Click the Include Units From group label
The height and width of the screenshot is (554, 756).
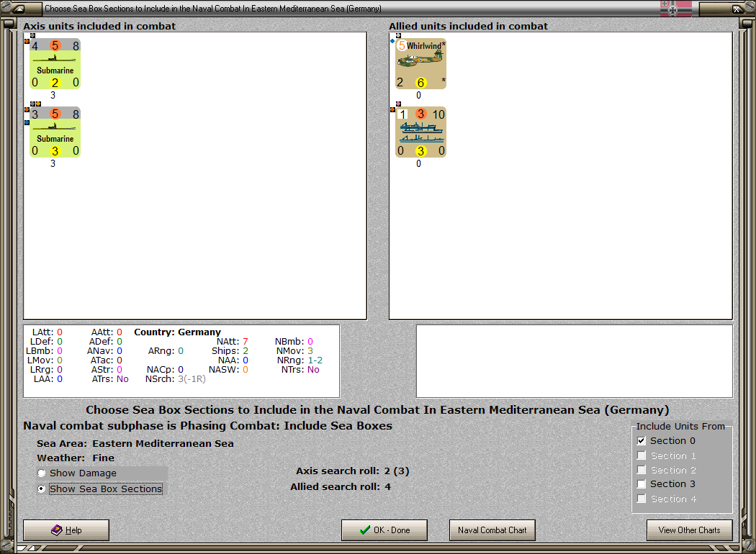pyautogui.click(x=680, y=427)
